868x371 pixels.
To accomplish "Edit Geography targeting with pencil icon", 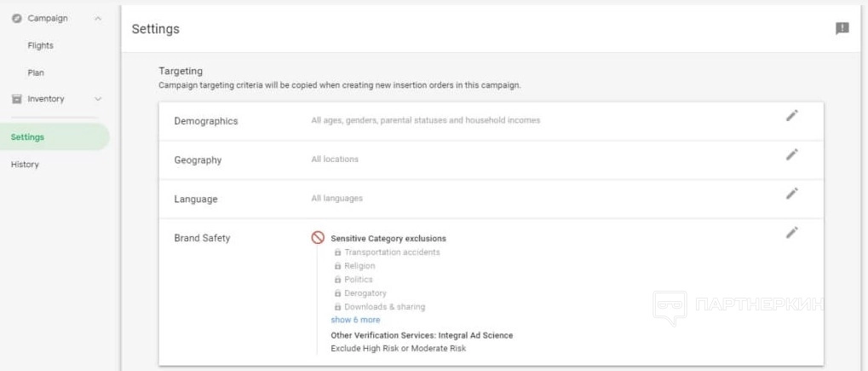I will tap(792, 154).
